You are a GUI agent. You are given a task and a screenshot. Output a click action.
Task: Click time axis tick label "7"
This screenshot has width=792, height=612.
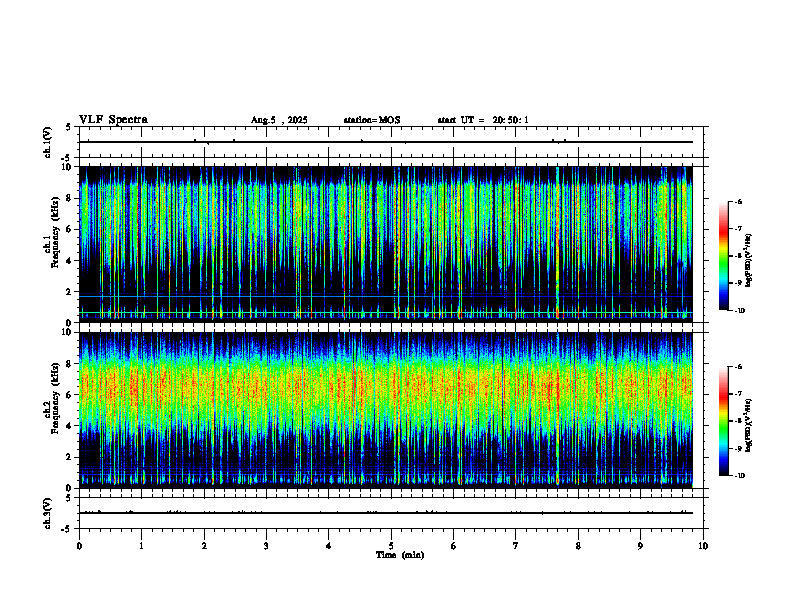pyautogui.click(x=515, y=546)
